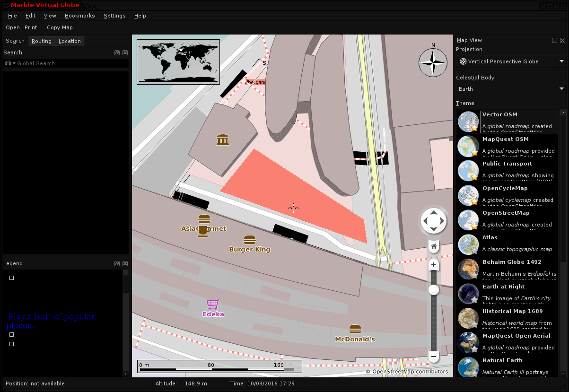Screen dimensions: 569x392
Task: Select the Public Transport theme icon
Action: click(468, 171)
